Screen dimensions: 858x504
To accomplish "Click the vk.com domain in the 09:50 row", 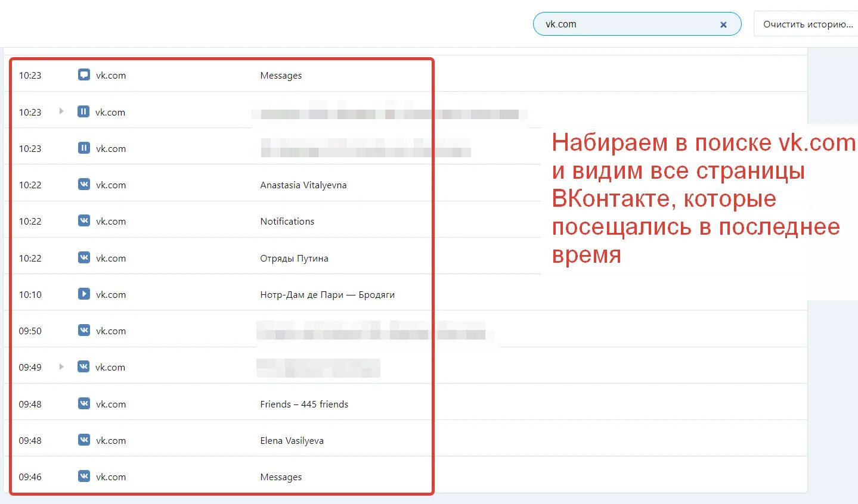I will click(111, 331).
